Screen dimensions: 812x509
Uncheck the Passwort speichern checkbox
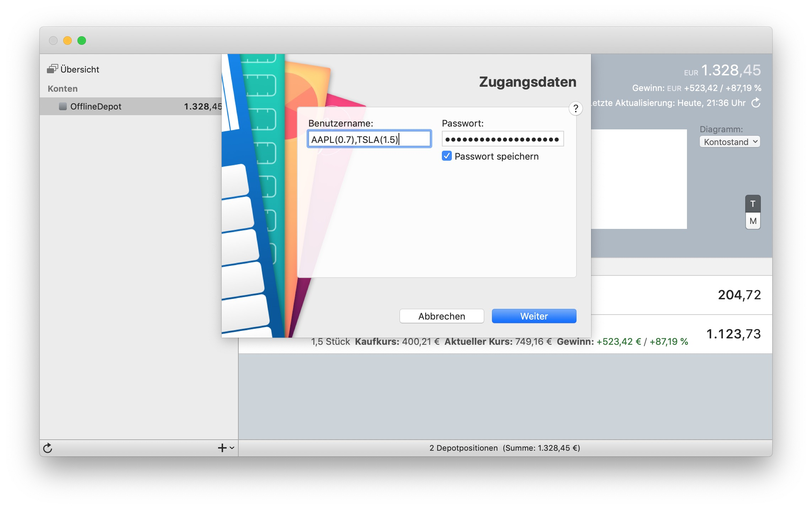point(446,156)
